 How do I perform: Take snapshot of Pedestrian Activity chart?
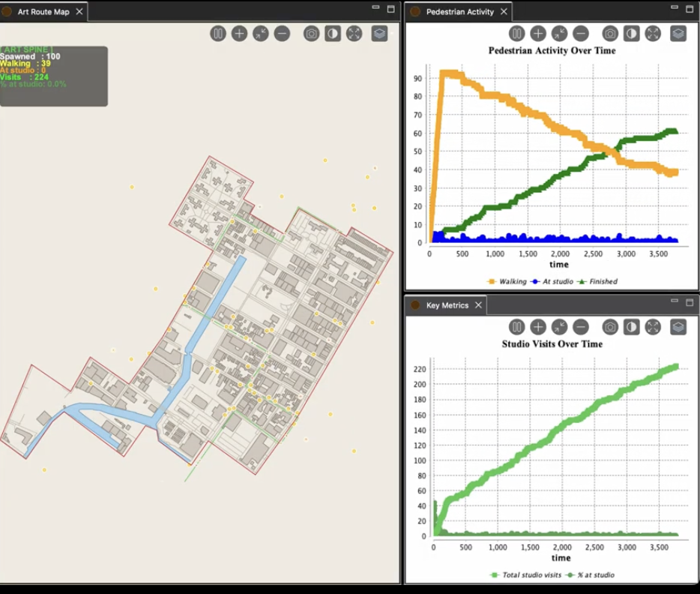point(610,34)
